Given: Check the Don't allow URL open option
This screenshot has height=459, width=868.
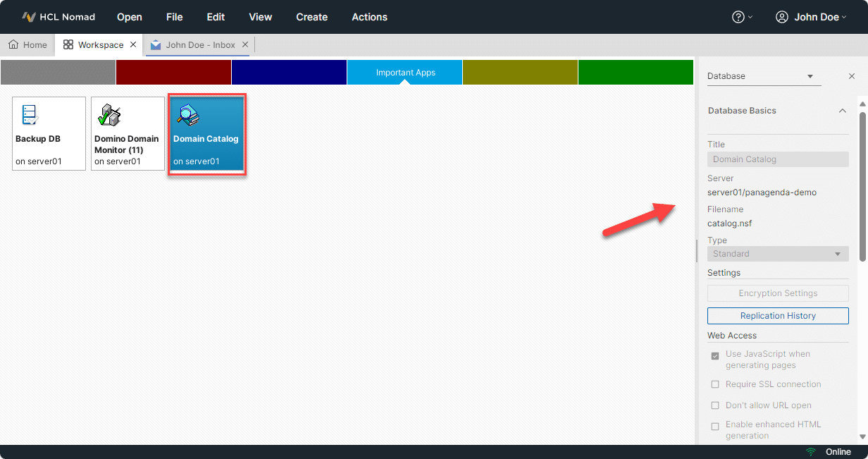Looking at the screenshot, I should pyautogui.click(x=715, y=405).
